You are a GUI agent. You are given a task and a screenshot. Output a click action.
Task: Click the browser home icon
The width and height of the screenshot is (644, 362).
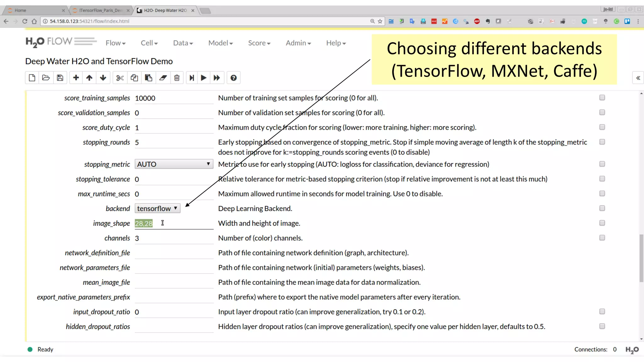click(x=34, y=21)
